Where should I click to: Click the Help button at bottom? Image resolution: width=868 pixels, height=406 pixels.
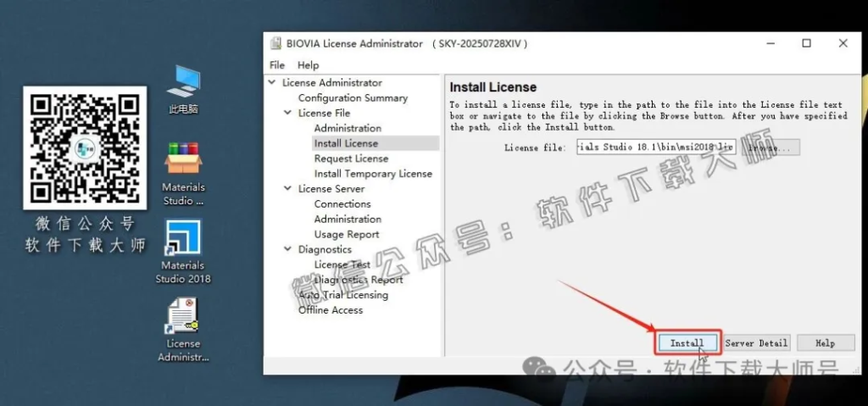pos(825,343)
